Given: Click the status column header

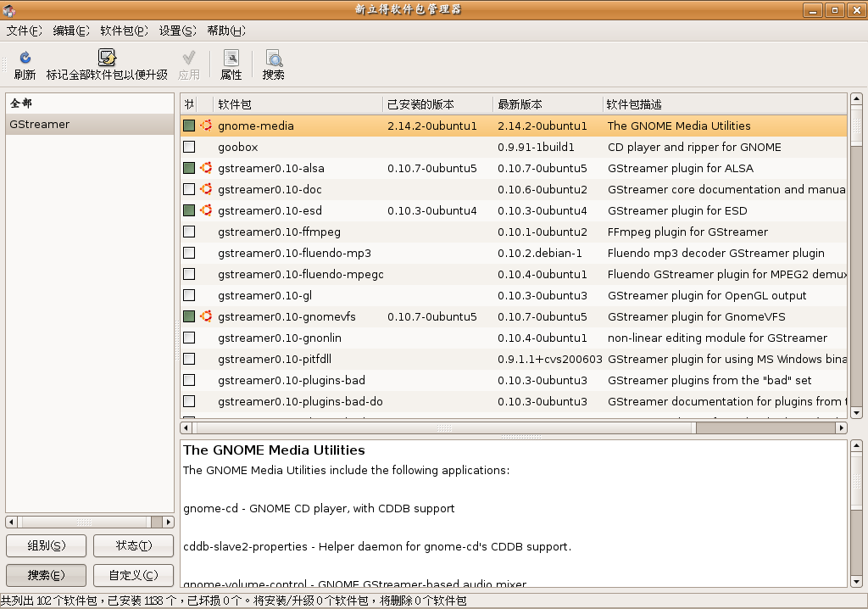Looking at the screenshot, I should coord(189,104).
